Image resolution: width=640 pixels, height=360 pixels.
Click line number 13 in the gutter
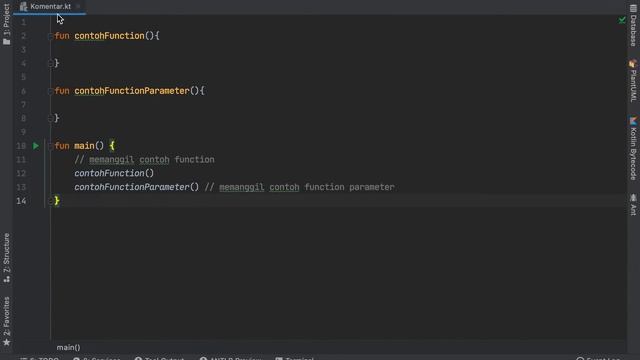tap(21, 187)
